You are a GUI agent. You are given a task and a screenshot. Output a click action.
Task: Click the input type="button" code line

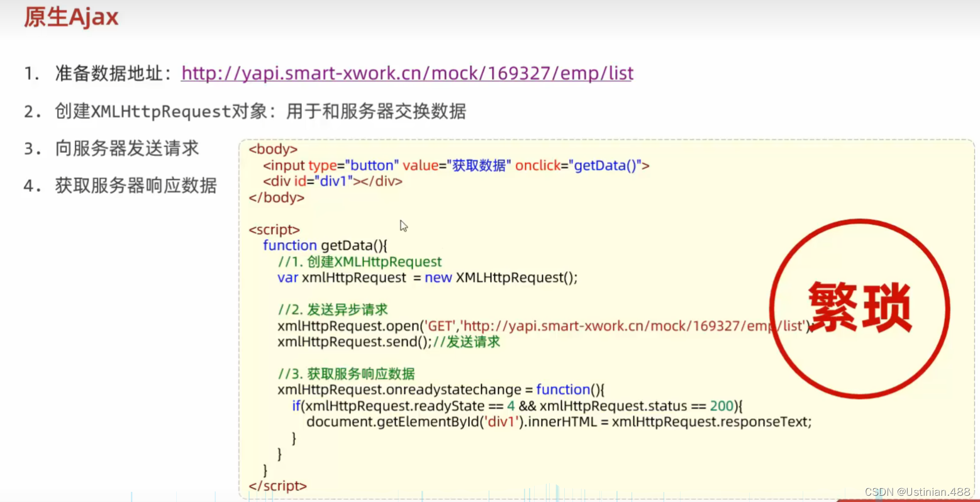456,165
